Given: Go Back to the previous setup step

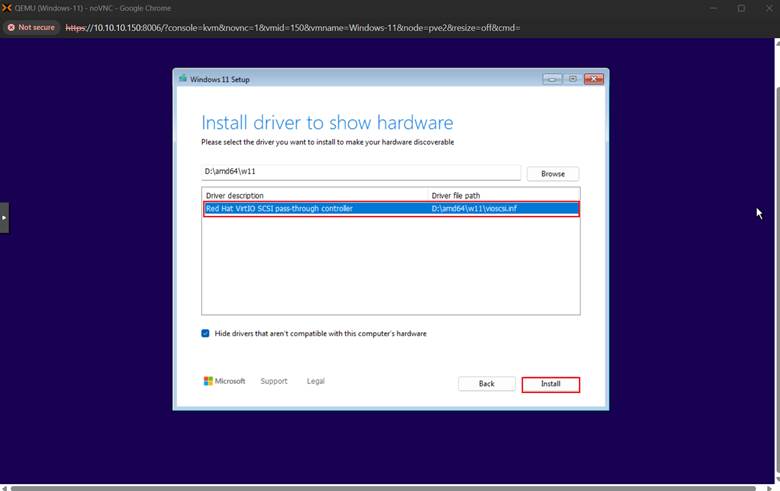Looking at the screenshot, I should pyautogui.click(x=486, y=384).
